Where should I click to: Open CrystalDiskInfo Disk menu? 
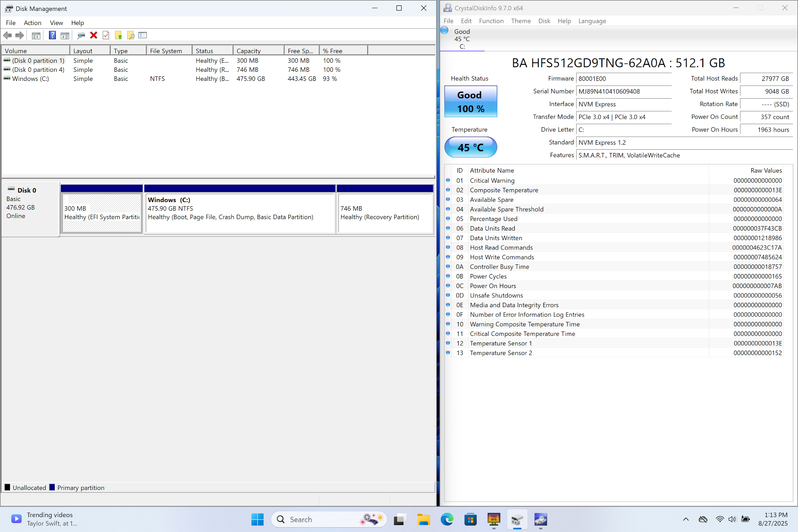[x=544, y=21]
